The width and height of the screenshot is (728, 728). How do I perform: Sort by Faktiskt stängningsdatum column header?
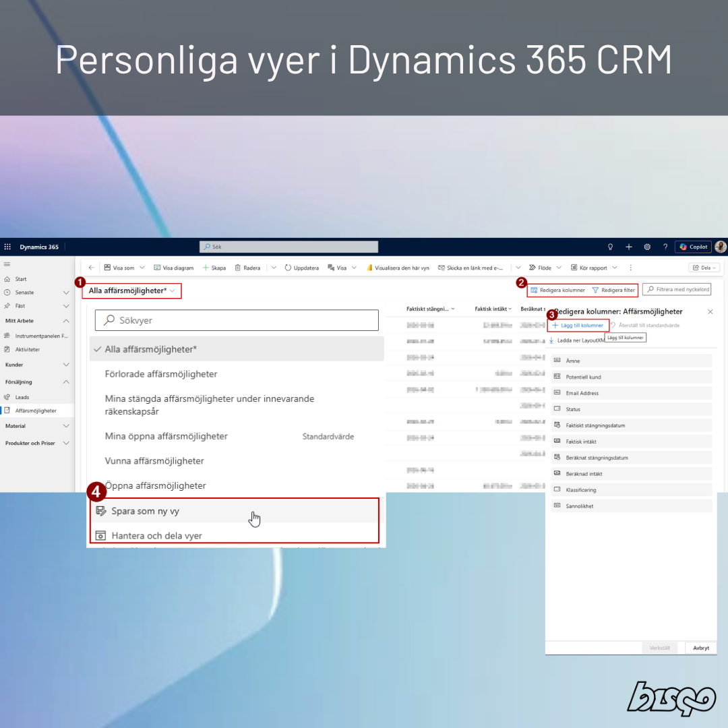tap(430, 309)
